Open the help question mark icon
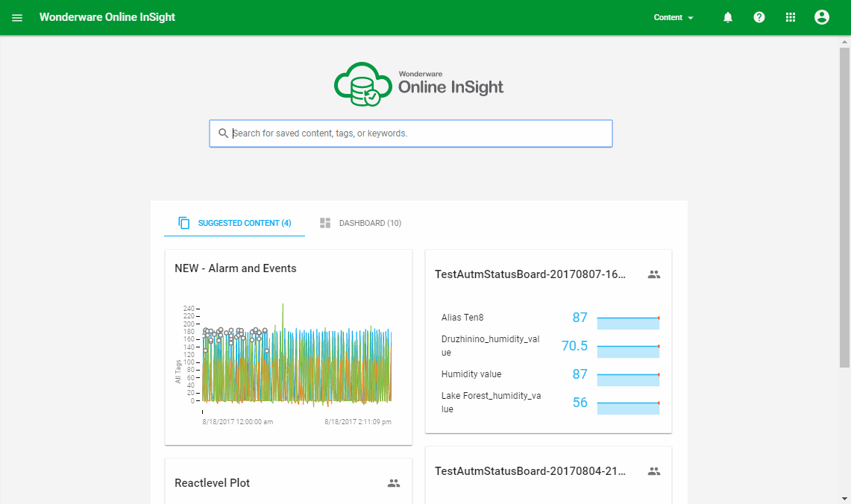The width and height of the screenshot is (851, 504). (x=759, y=17)
